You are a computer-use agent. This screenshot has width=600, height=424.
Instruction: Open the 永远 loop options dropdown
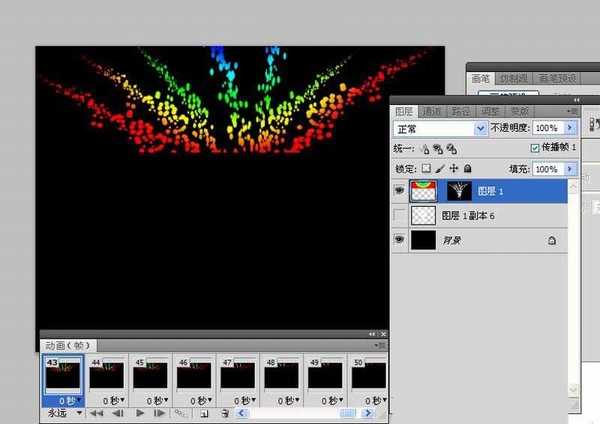pos(61,412)
